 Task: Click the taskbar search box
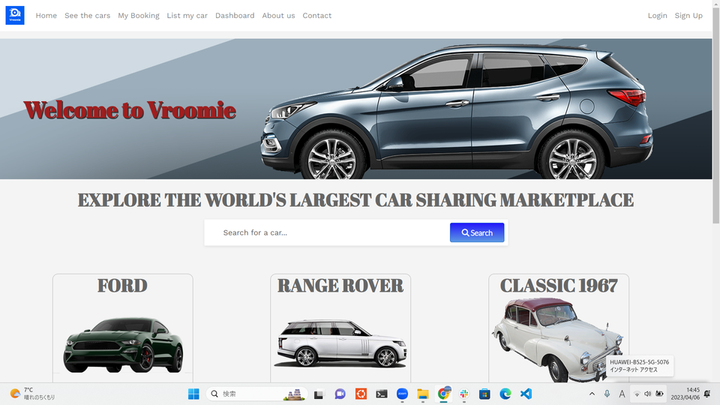coord(255,394)
